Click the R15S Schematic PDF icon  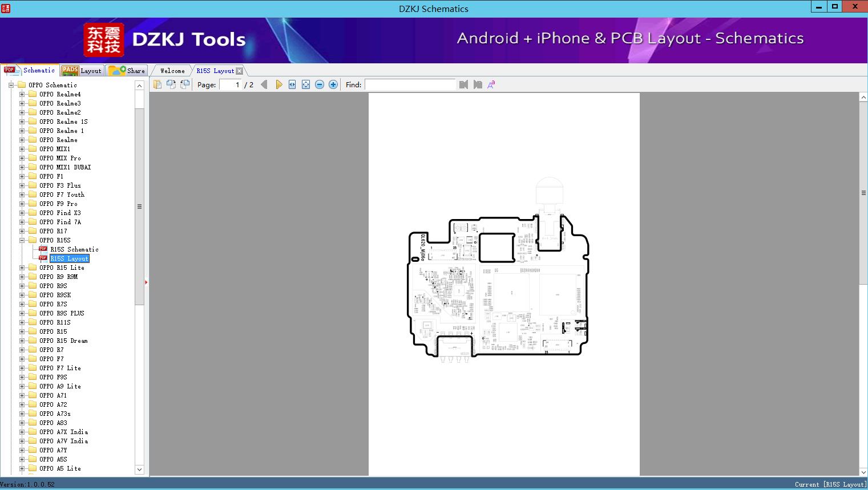point(43,249)
